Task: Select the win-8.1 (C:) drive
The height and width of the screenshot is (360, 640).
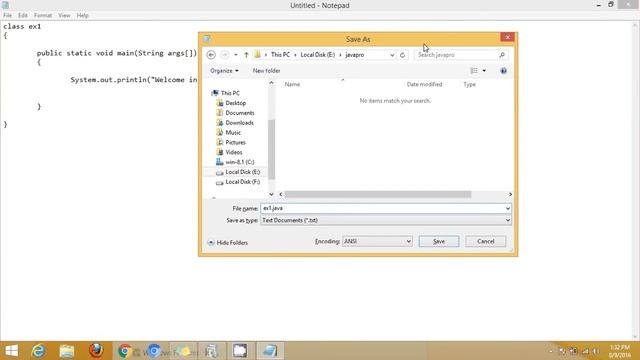Action: pos(240,162)
